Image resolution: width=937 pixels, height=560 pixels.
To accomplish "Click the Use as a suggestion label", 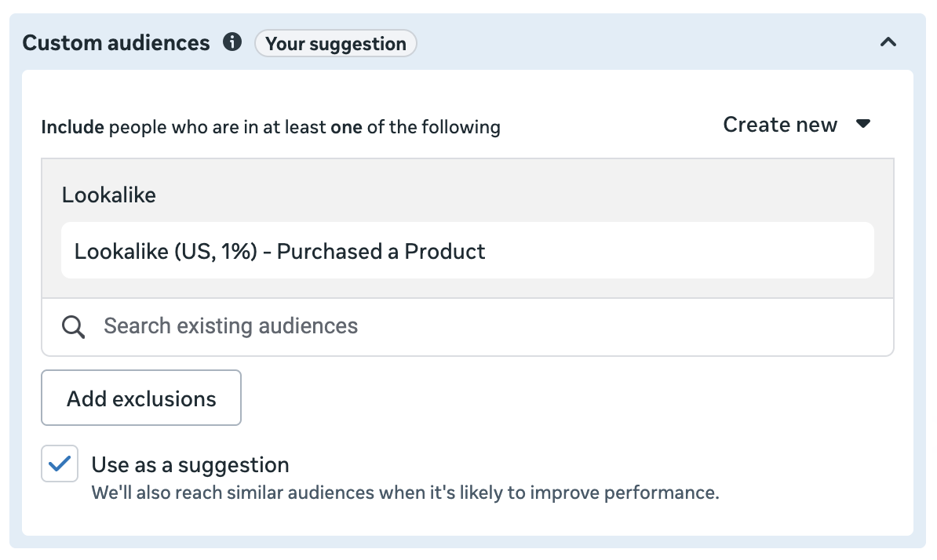I will coord(190,465).
